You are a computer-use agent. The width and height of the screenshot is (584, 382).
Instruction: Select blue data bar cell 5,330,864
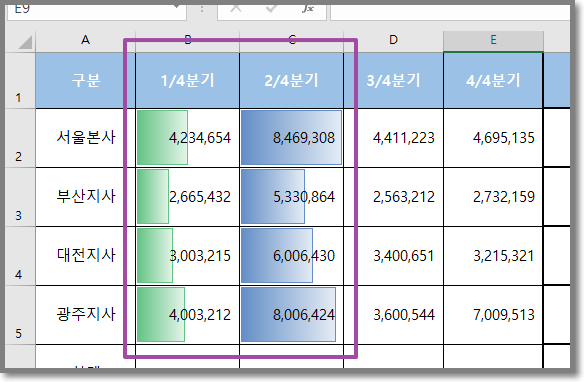point(291,197)
